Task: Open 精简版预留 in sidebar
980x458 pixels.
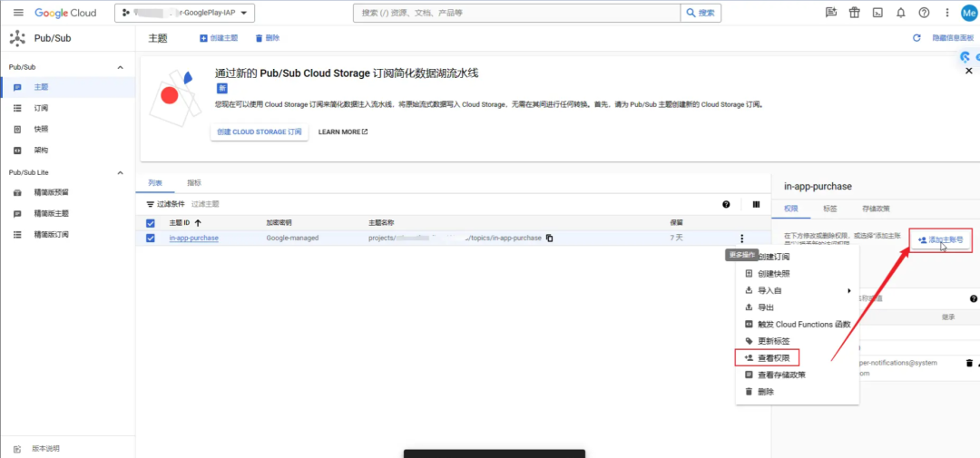Action: point(67,192)
